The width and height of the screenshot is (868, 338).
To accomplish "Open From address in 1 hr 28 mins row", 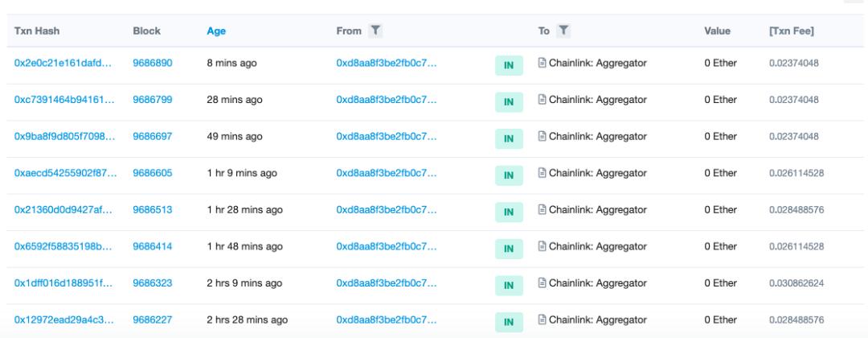I will pos(387,209).
